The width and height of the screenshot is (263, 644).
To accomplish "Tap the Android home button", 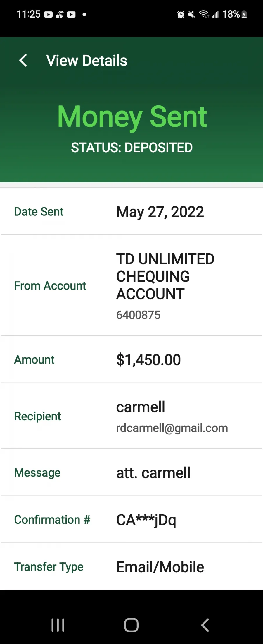I will point(131,625).
